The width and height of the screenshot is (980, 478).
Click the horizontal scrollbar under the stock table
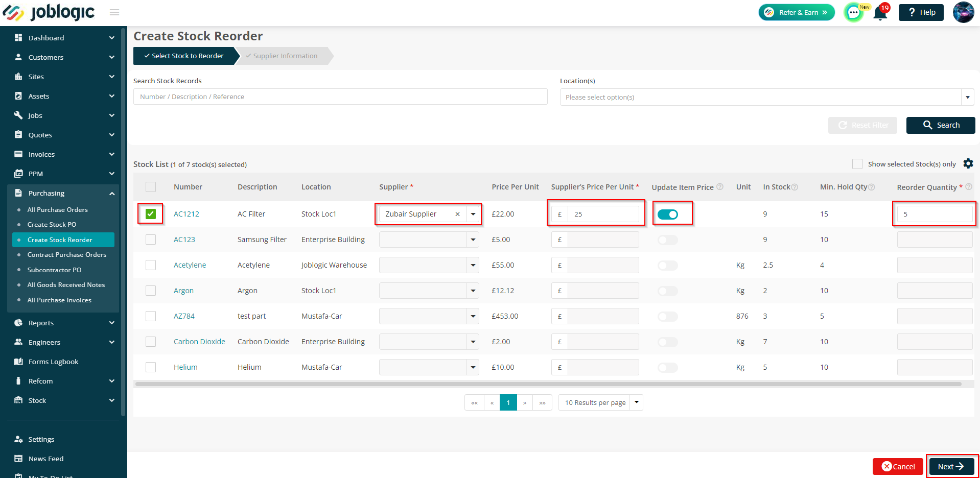pos(548,384)
